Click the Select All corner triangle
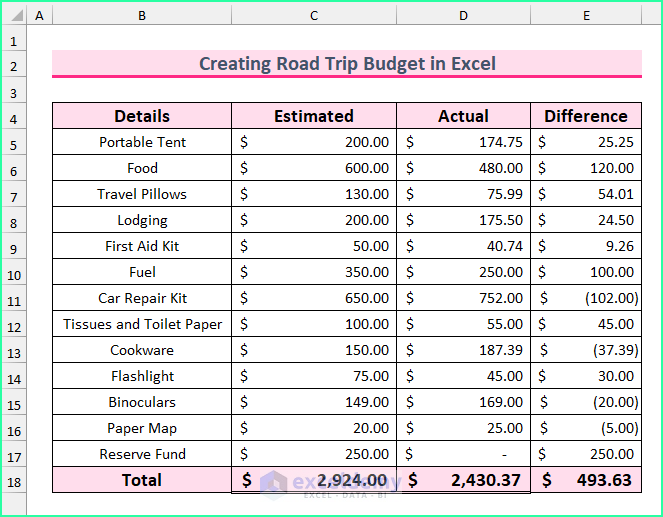The image size is (663, 517). (x=14, y=16)
